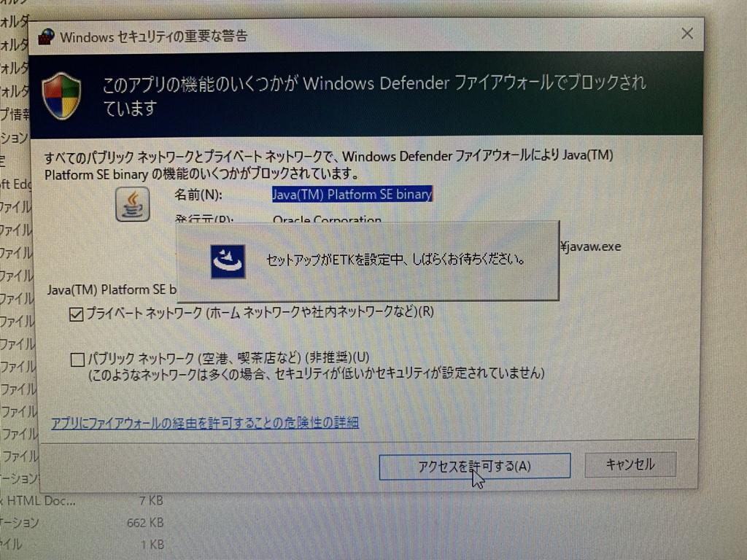Click the Oracle Corporation publisher text

(x=327, y=219)
